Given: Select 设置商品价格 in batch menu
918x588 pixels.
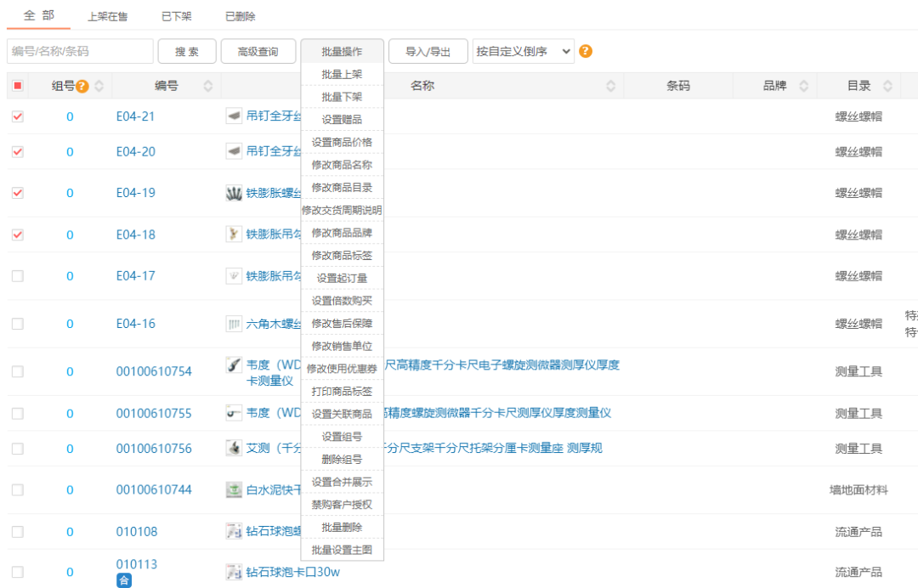Looking at the screenshot, I should click(342, 142).
